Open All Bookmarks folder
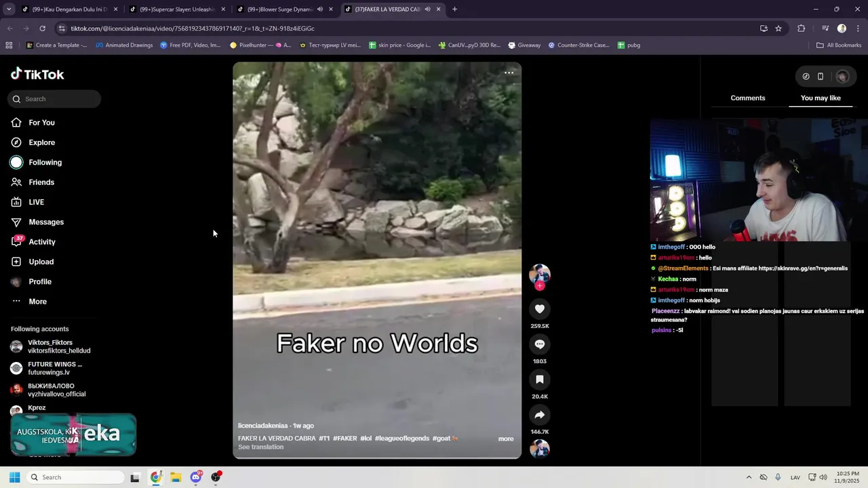 [x=839, y=45]
